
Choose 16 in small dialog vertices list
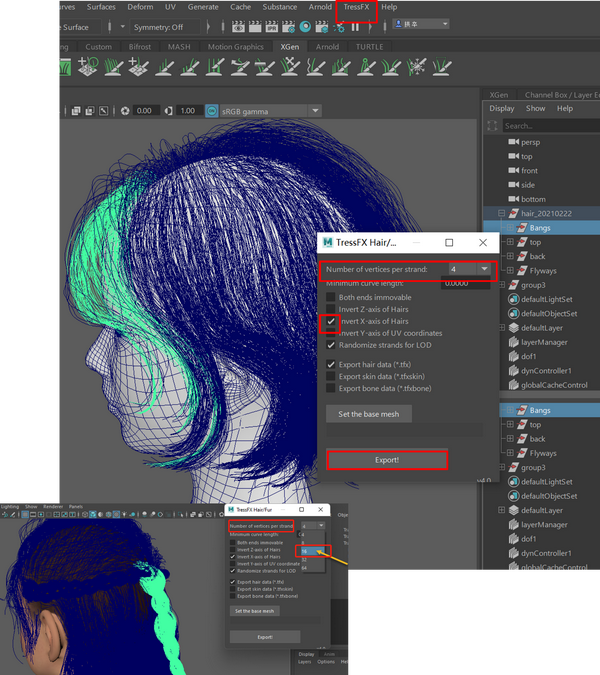coord(312,551)
